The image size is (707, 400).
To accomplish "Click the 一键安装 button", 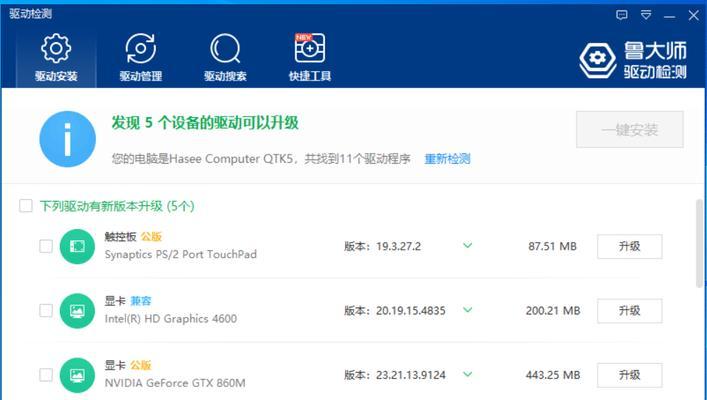I will pyautogui.click(x=629, y=129).
